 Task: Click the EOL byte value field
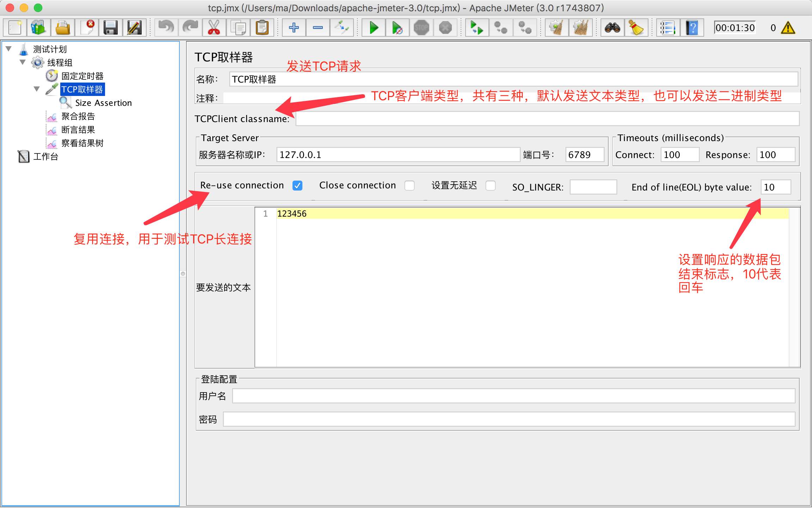776,187
